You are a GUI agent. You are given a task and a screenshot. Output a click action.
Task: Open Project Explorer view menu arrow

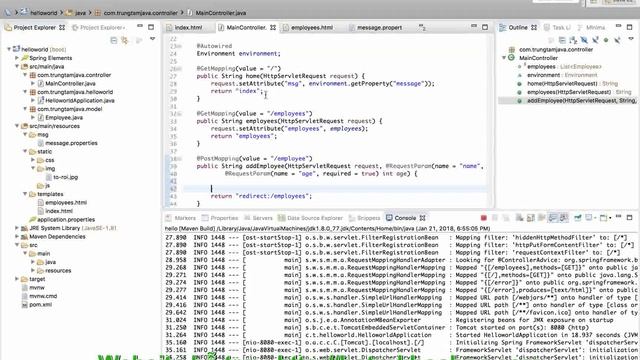coord(152,39)
